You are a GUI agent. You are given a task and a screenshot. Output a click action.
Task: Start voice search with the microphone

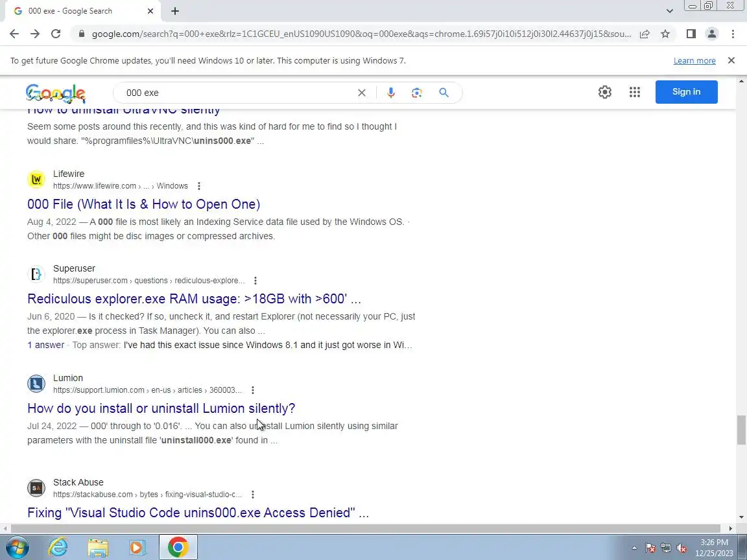click(390, 93)
